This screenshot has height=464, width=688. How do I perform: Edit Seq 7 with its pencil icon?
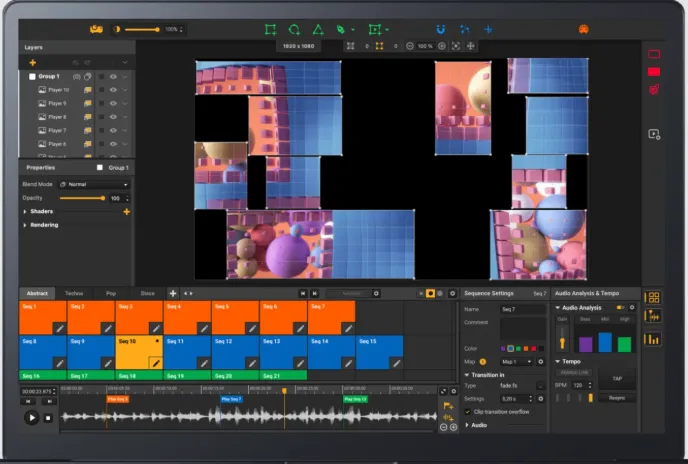[348, 328]
